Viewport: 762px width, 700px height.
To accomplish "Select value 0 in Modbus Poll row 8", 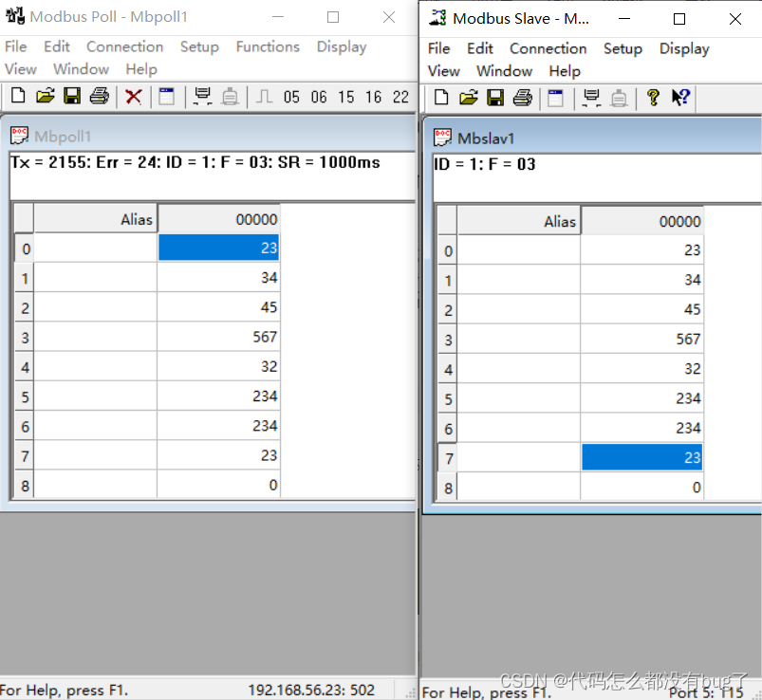I will (x=218, y=485).
